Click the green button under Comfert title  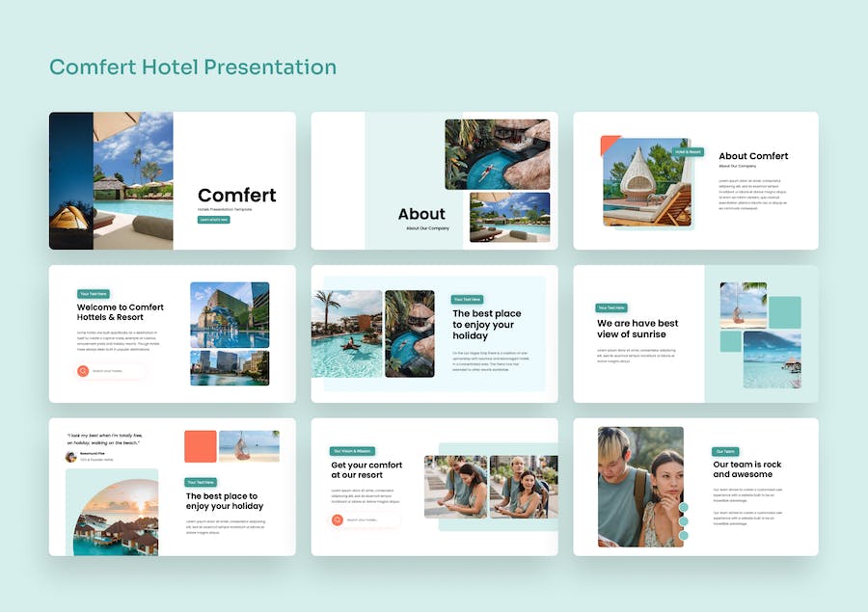click(214, 220)
